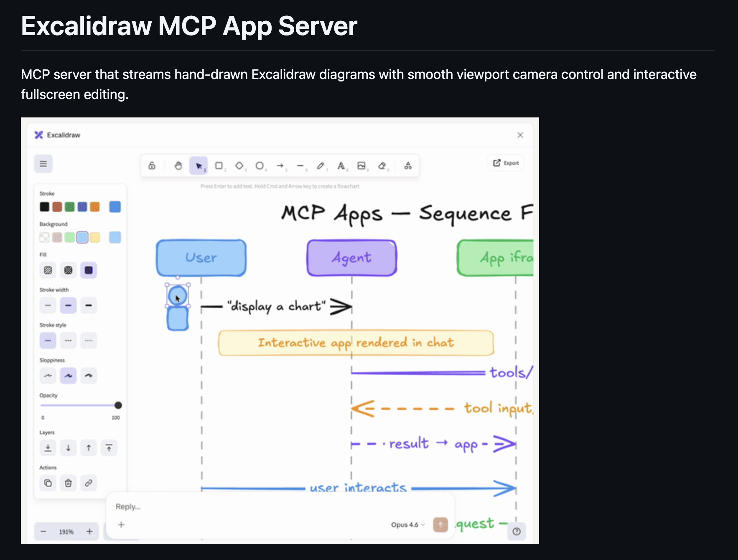738x560 pixels.
Task: Enable dashed stroke style
Action: [69, 340]
